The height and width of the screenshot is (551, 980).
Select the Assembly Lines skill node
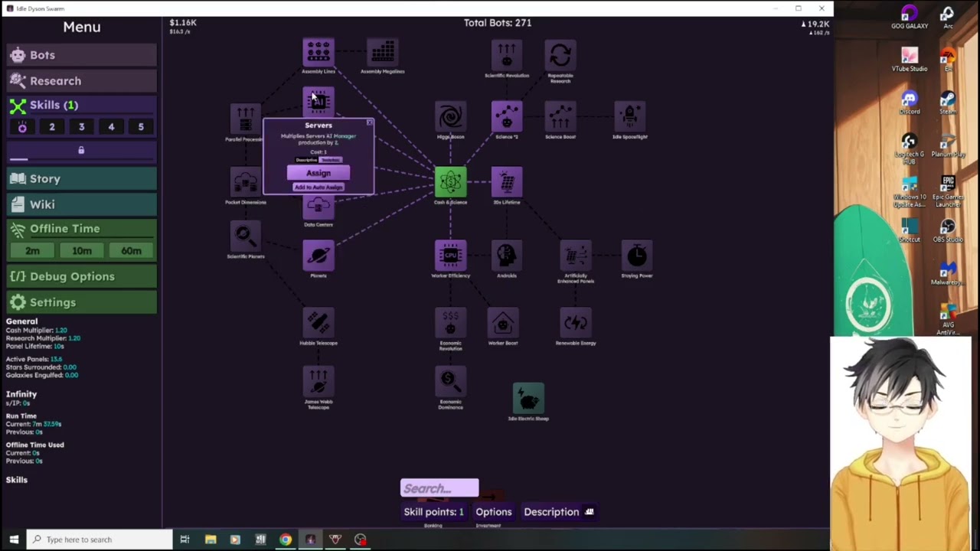point(318,52)
